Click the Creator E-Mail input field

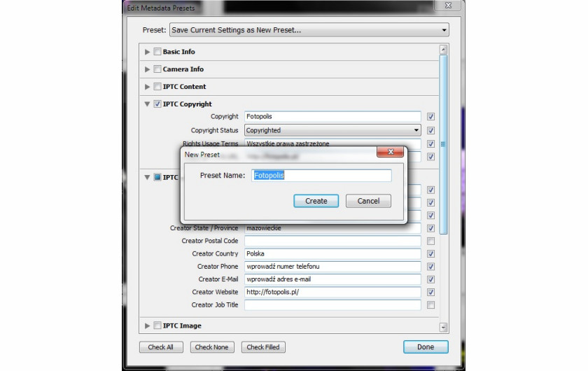click(332, 279)
